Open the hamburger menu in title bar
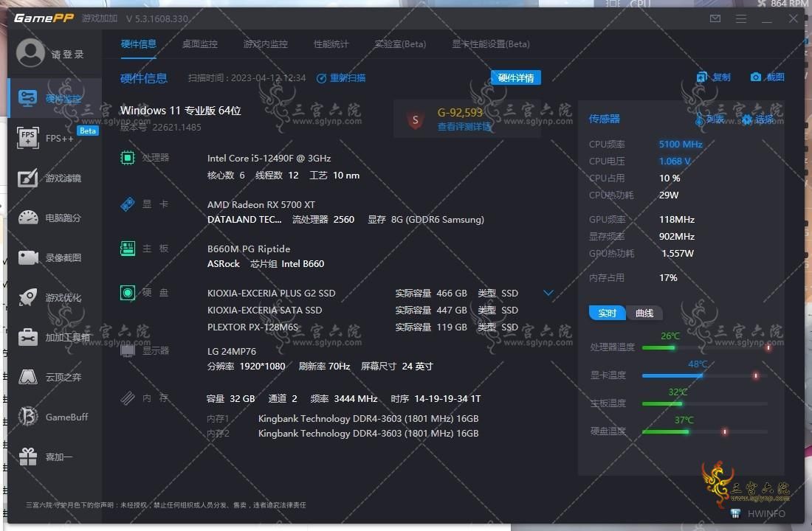 pyautogui.click(x=741, y=18)
